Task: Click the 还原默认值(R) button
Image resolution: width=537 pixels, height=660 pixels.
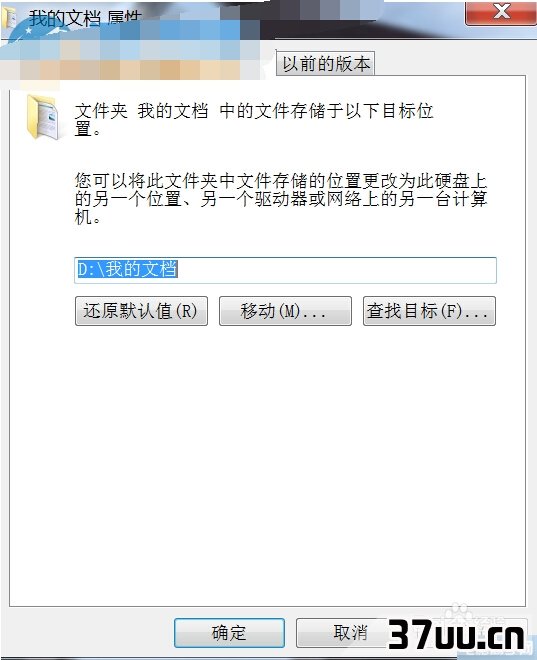Action: (x=141, y=311)
